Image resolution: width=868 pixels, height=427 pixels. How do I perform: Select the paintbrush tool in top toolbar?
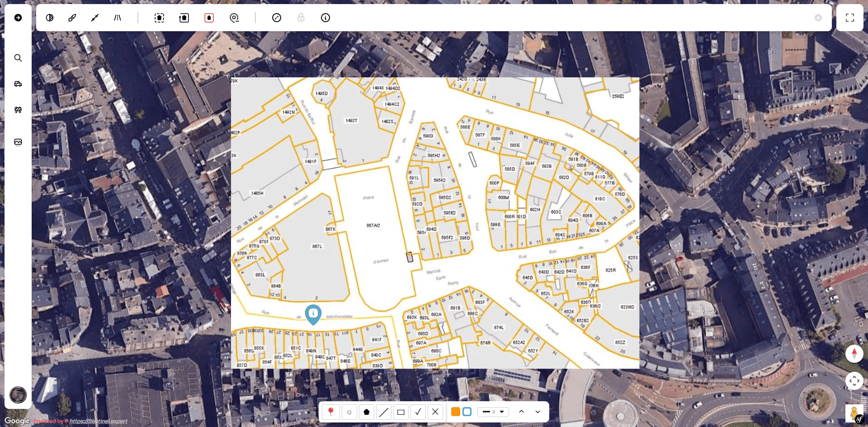(72, 18)
